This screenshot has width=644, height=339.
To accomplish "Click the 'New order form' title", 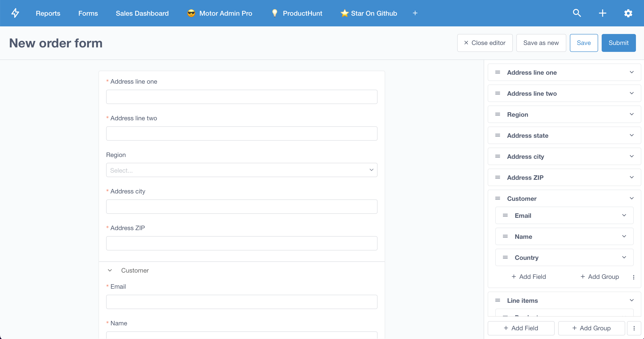I will click(56, 43).
